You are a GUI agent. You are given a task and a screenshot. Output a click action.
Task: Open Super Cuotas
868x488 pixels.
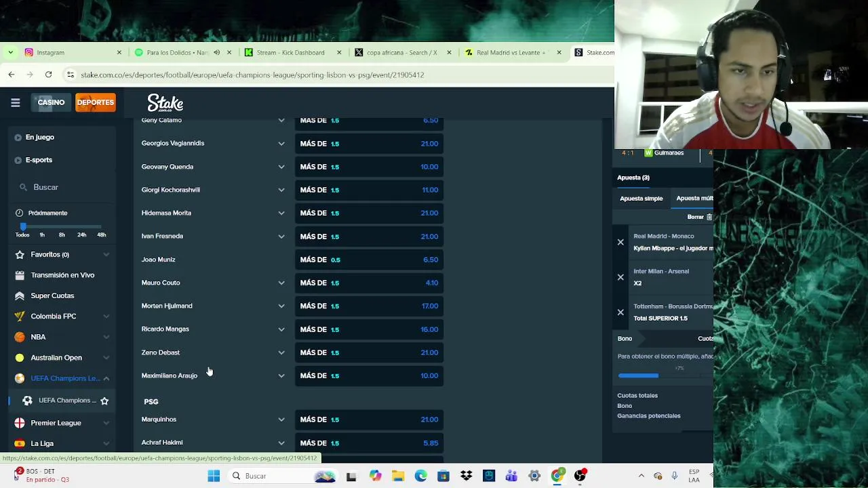pyautogui.click(x=52, y=296)
